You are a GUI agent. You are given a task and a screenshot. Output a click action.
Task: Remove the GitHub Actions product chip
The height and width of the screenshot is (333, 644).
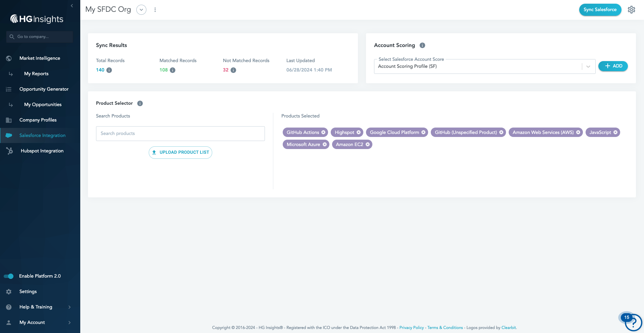tap(323, 132)
